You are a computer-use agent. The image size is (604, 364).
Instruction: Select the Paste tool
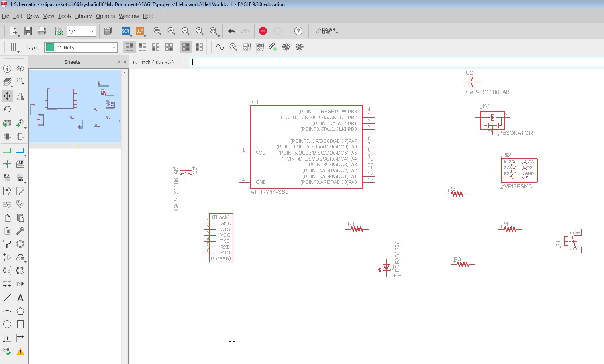click(x=20, y=218)
